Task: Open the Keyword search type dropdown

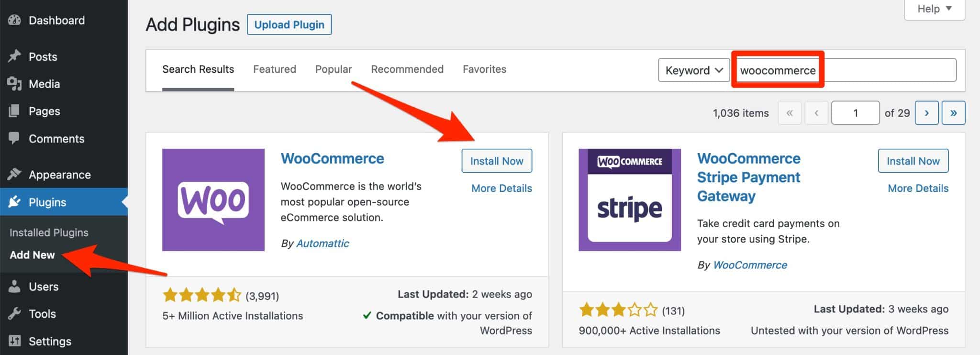Action: pyautogui.click(x=693, y=70)
